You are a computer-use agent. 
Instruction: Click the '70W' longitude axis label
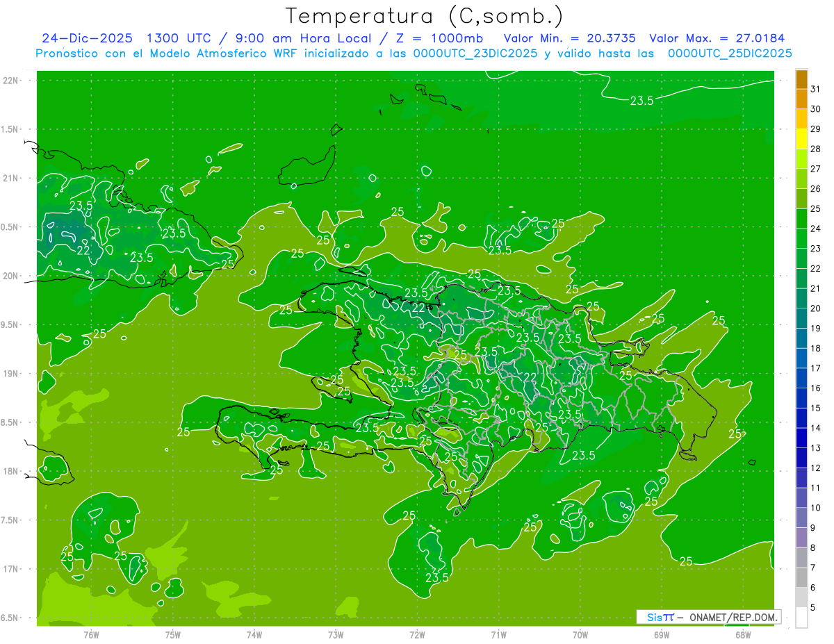[580, 634]
